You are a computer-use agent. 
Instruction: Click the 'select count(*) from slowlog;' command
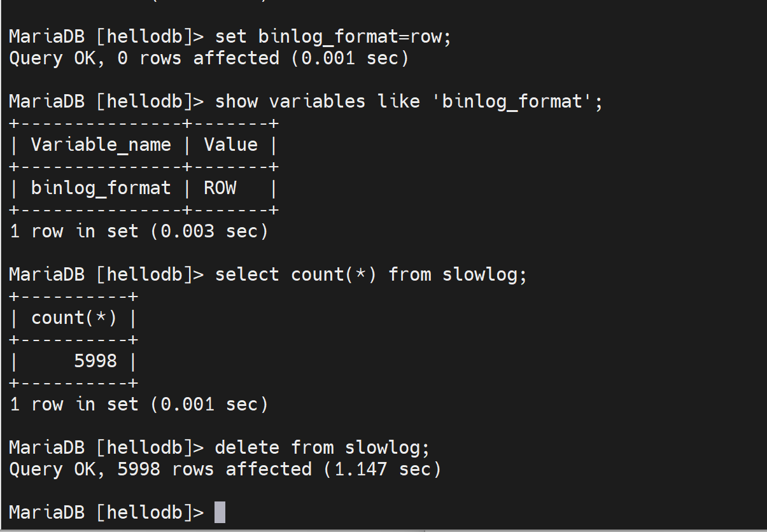click(371, 274)
